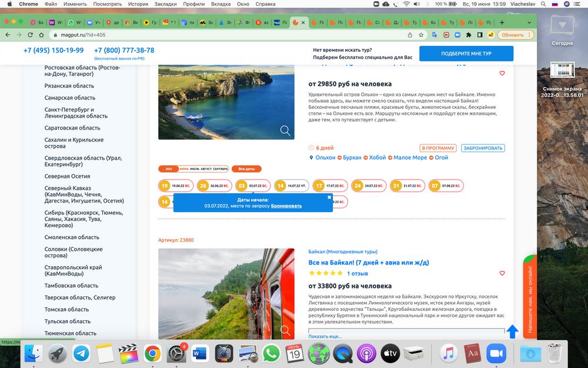Bookmark this page with the star icon

coord(421,35)
